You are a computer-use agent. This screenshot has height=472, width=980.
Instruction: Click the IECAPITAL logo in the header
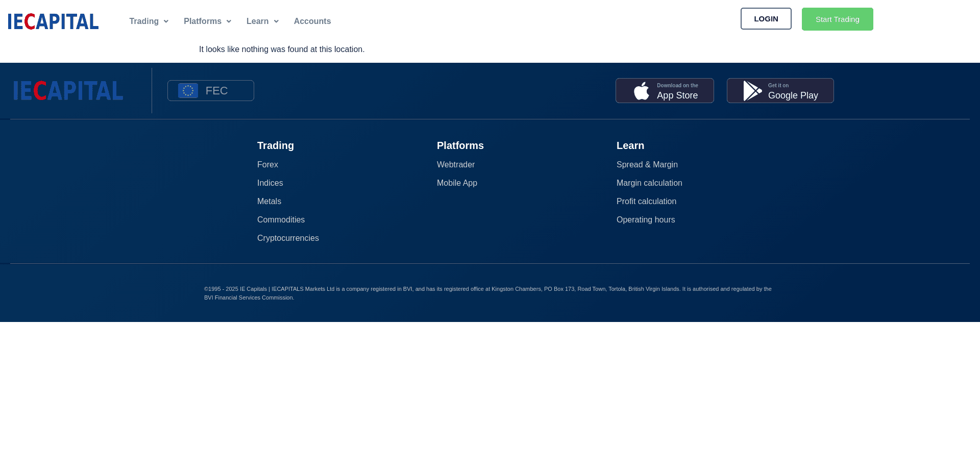click(53, 21)
